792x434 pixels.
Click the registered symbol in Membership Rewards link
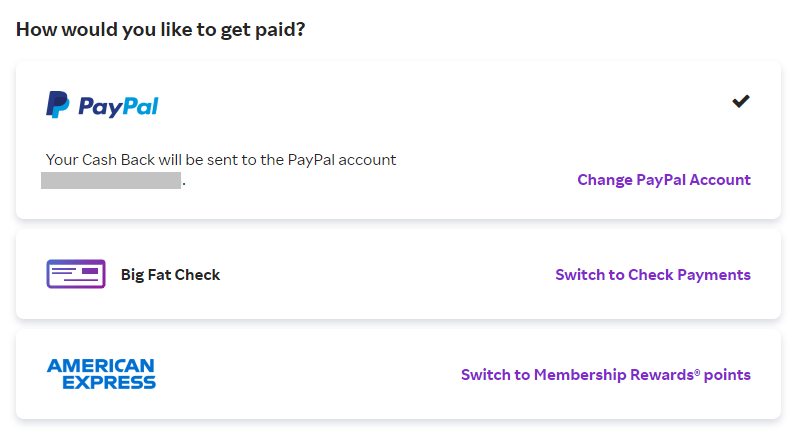697,371
